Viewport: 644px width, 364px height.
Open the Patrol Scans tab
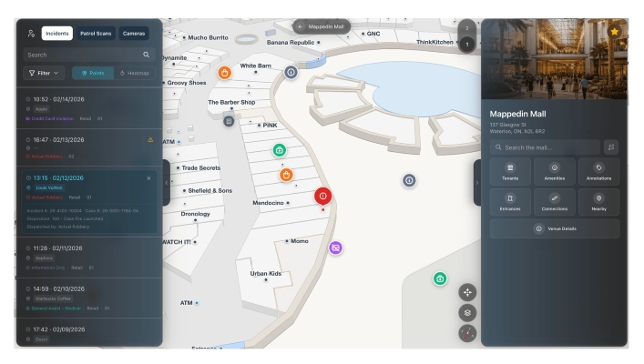coord(96,34)
